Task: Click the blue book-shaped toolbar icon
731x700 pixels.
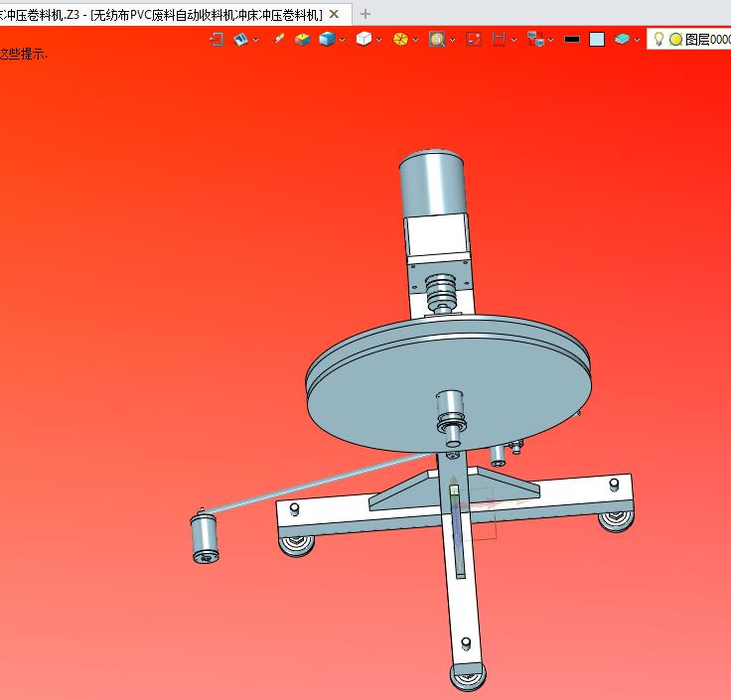Action: pyautogui.click(x=240, y=39)
